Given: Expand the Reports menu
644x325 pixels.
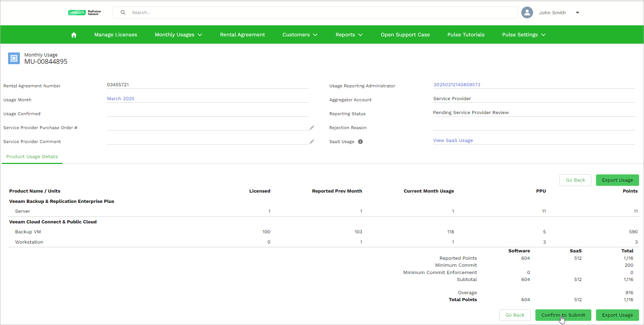Looking at the screenshot, I should click(349, 35).
